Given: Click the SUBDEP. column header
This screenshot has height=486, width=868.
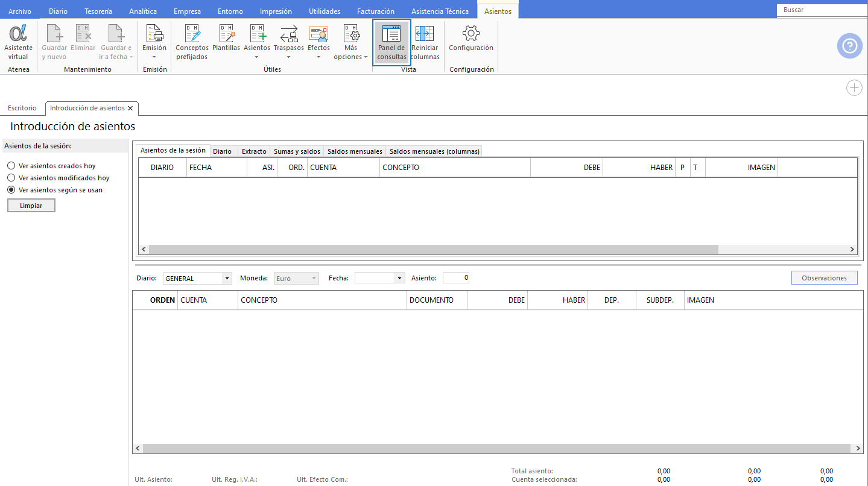Looking at the screenshot, I should [660, 300].
